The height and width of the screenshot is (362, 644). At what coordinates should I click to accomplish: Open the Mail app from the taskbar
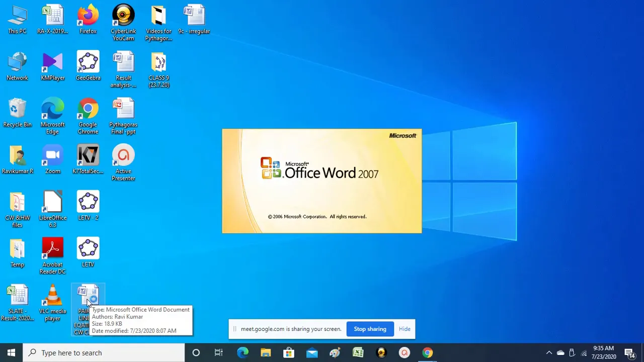point(312,352)
